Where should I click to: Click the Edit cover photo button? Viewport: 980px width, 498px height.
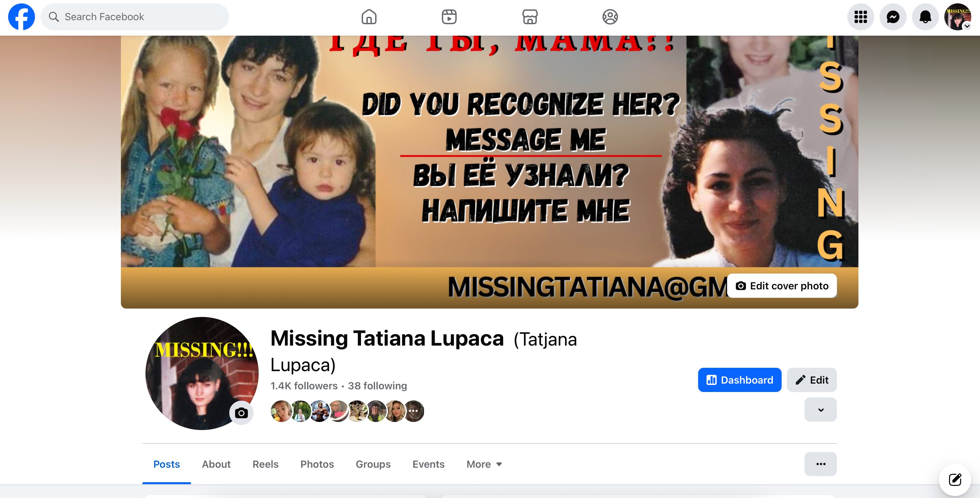tap(781, 285)
